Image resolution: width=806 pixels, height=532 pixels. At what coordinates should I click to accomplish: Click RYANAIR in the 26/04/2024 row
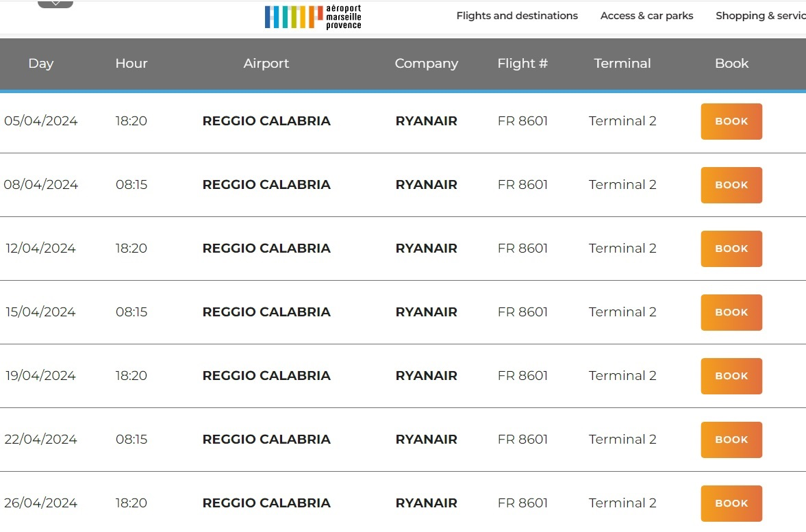pyautogui.click(x=426, y=503)
